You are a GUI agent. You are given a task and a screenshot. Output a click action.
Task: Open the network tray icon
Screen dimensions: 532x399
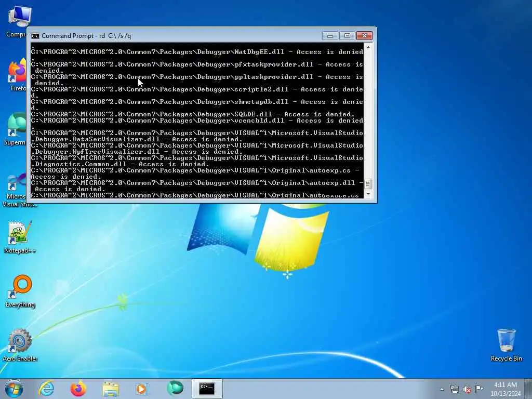454,389
